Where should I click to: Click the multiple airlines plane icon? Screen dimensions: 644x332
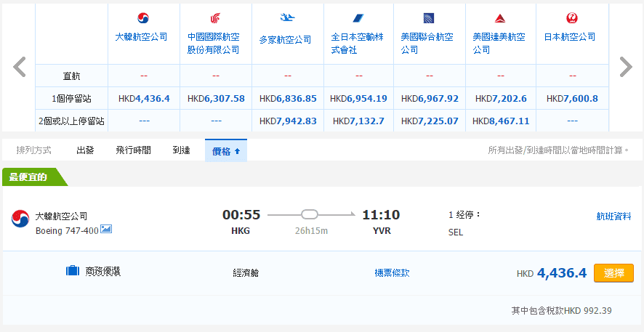286,18
